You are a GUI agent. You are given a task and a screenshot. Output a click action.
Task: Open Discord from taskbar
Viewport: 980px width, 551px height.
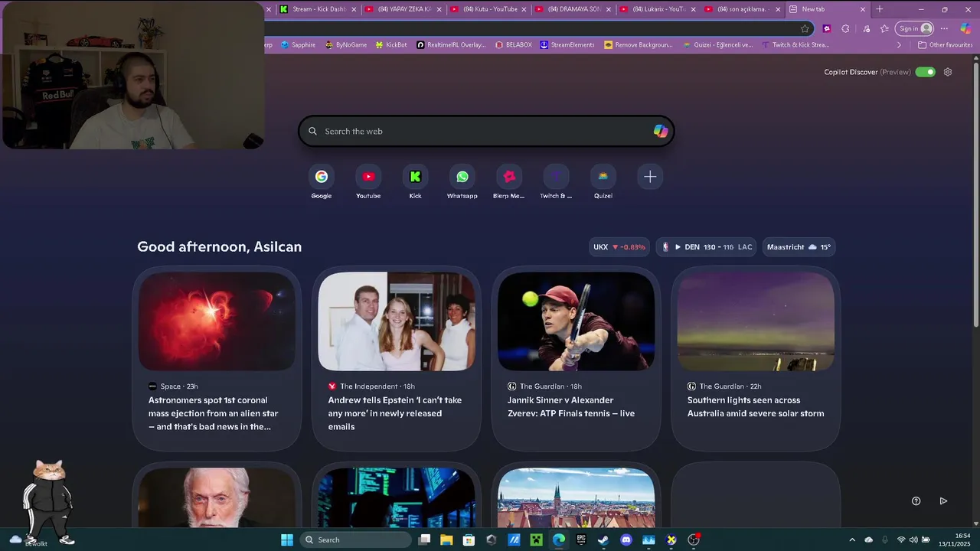click(626, 540)
